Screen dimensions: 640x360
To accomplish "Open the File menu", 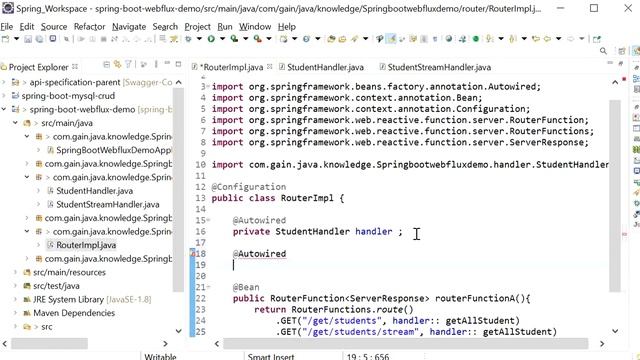I will (x=7, y=27).
